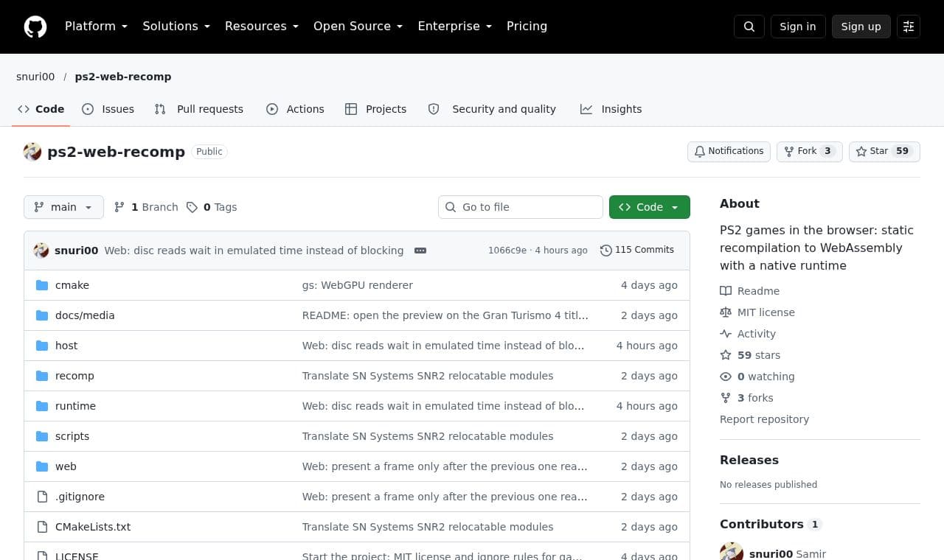This screenshot has width=944, height=560.
Task: Open the green Code dropdown button
Action: click(x=650, y=207)
